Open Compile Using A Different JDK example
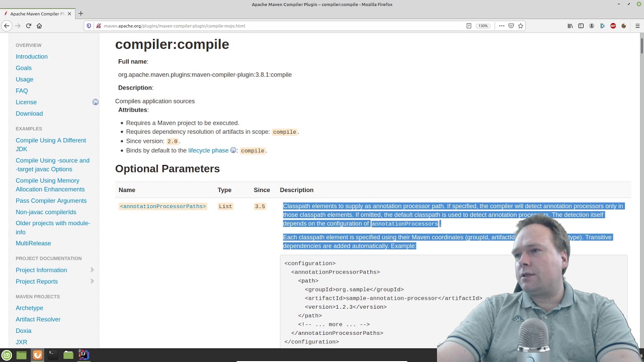This screenshot has height=362, width=644. click(51, 145)
